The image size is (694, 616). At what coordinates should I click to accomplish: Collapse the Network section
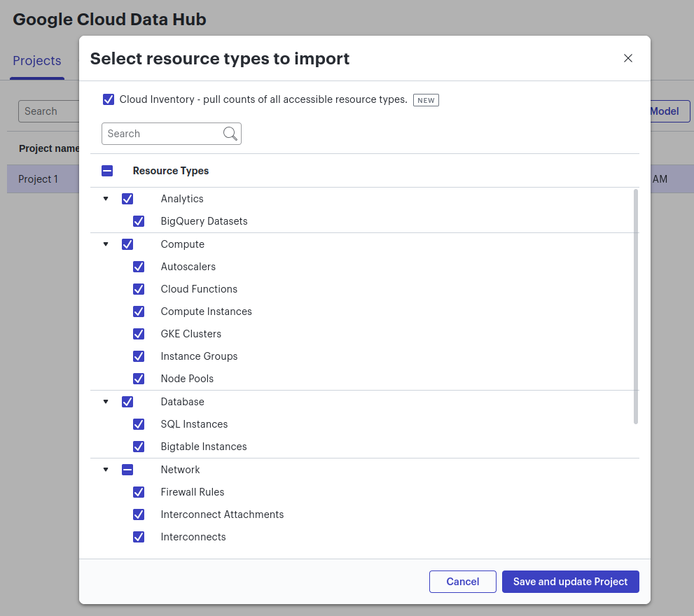tap(106, 470)
